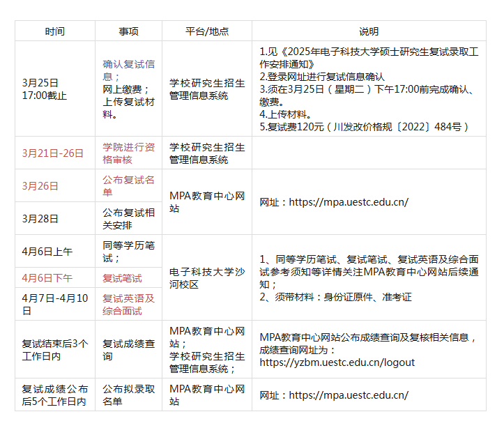Click the 4月6日上午 time cell
504x444 pixels.
pyautogui.click(x=47, y=252)
